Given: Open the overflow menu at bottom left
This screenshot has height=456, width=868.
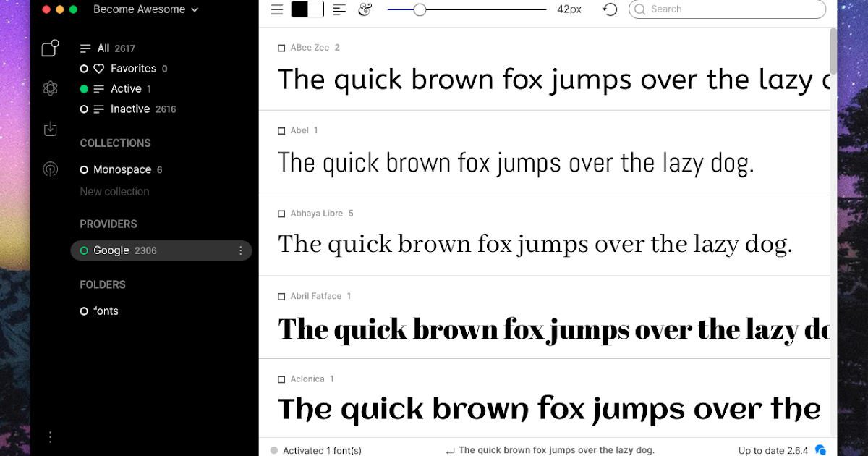Looking at the screenshot, I should click(50, 437).
